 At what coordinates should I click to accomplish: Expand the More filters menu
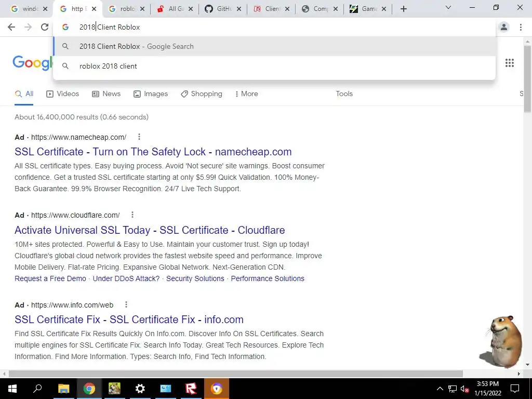247,94
